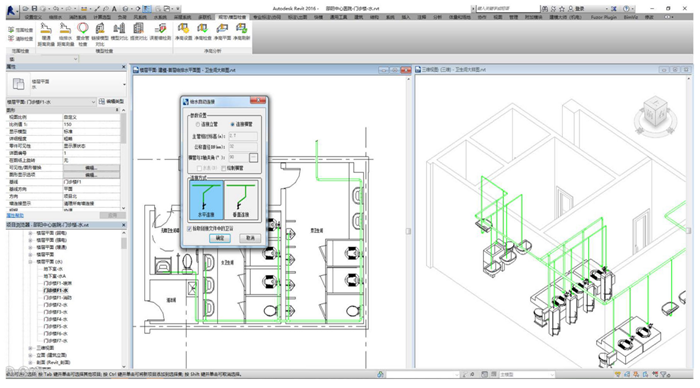The image size is (700, 388).
Task: Click the Properties panel vertical scrollbar
Action: click(x=123, y=159)
